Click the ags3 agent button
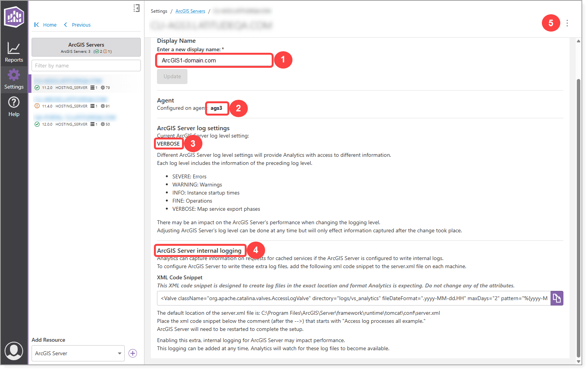The image size is (588, 371). tap(217, 108)
